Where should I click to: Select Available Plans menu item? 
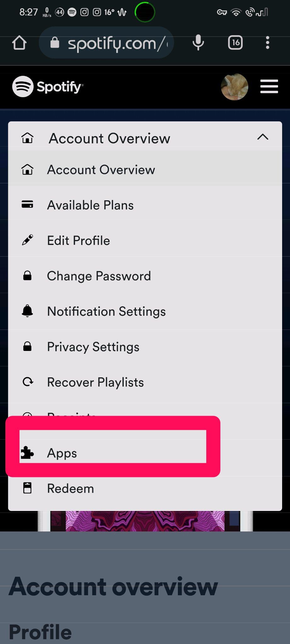[x=145, y=205]
